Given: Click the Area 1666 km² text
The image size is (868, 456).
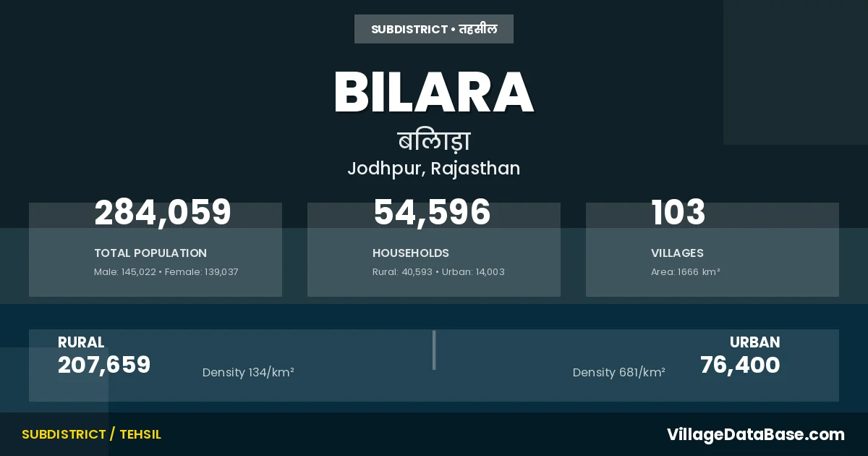Looking at the screenshot, I should click(686, 272).
